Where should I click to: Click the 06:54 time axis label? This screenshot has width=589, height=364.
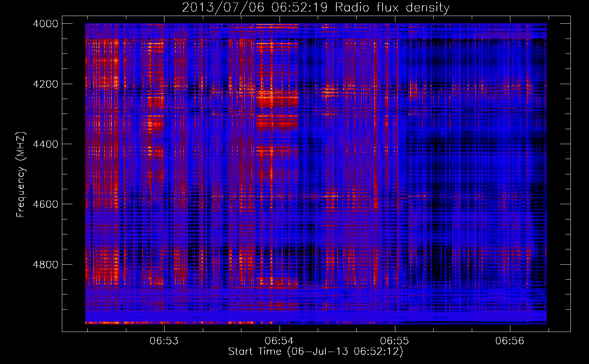pos(279,341)
